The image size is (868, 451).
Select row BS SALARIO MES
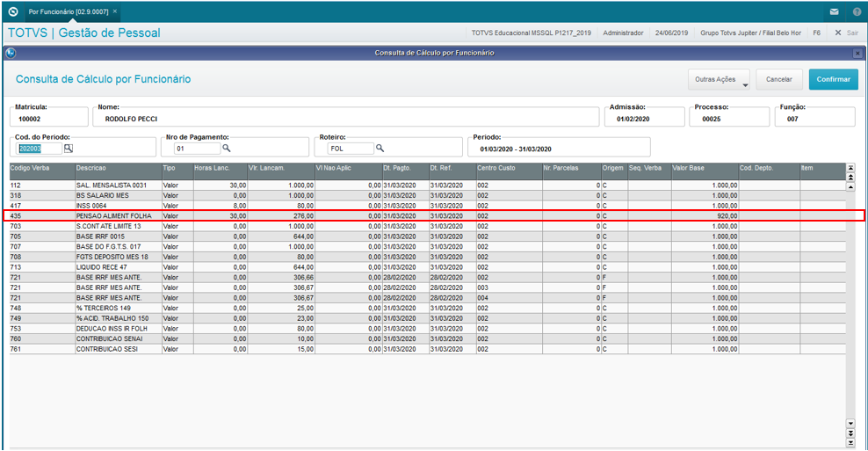[427, 195]
